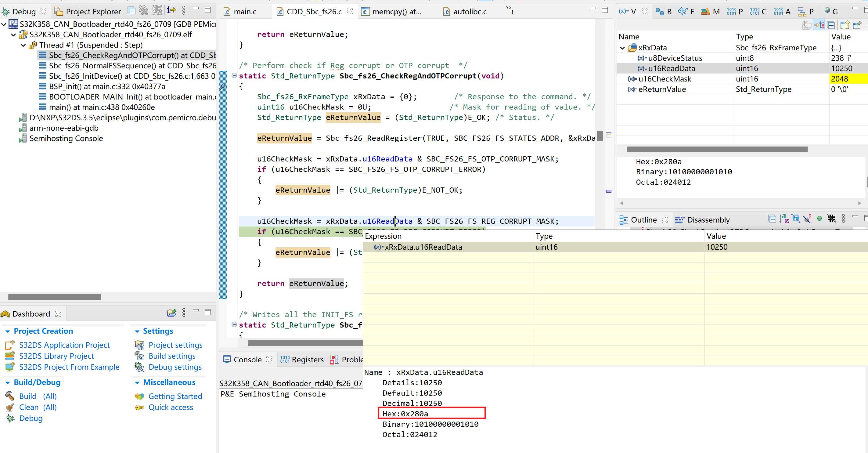Open the Getting Started page from Miscellaneous
The height and width of the screenshot is (453, 868).
pyautogui.click(x=175, y=396)
